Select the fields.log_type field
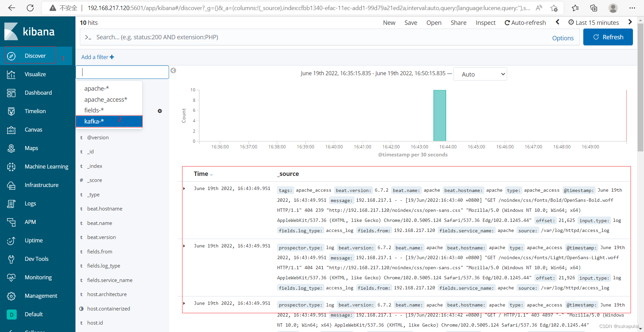 (104, 266)
